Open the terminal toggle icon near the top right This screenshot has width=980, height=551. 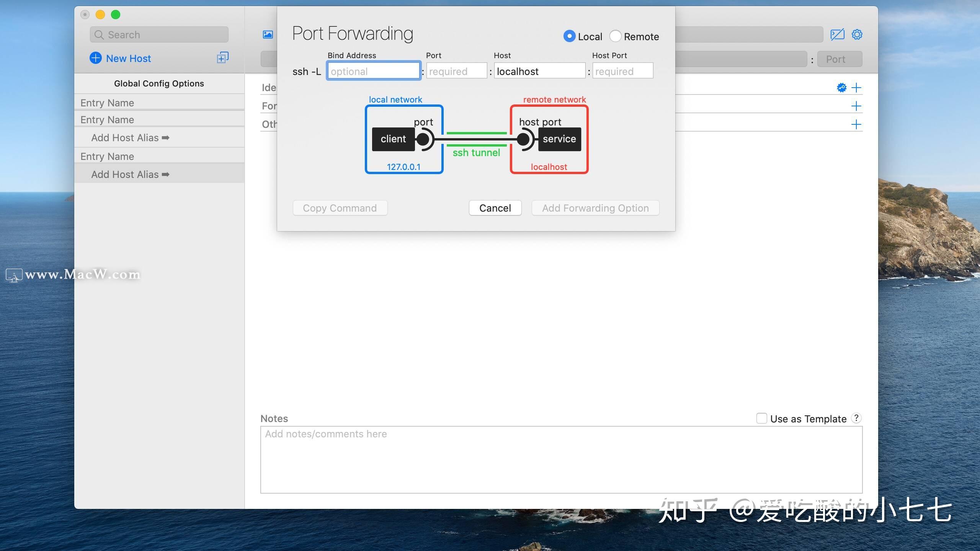(838, 34)
